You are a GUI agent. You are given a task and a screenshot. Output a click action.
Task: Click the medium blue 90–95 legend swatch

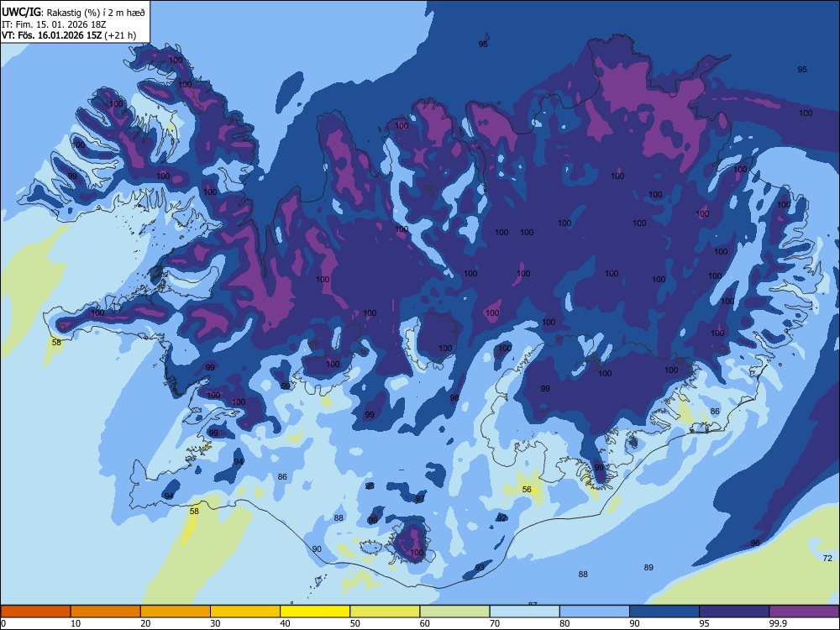tap(664, 612)
